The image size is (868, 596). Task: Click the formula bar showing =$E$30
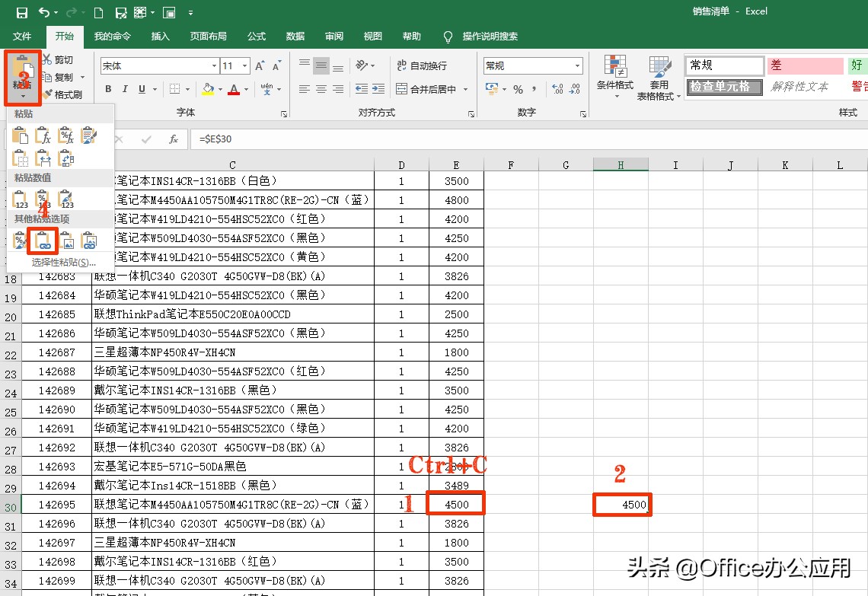pyautogui.click(x=528, y=139)
